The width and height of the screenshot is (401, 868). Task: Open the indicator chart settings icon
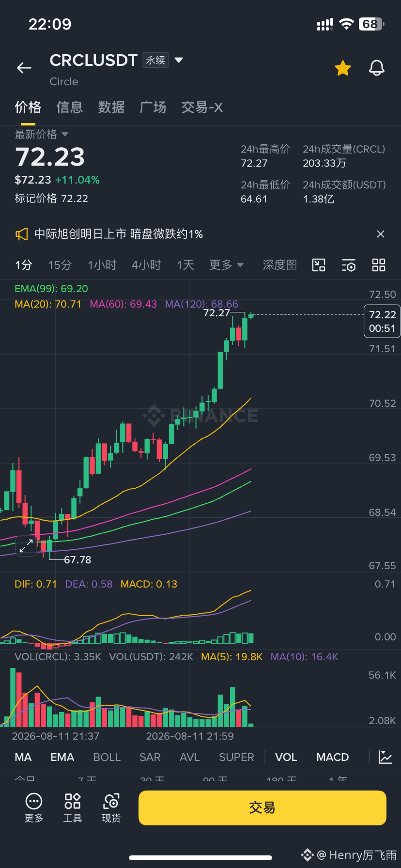(x=386, y=757)
